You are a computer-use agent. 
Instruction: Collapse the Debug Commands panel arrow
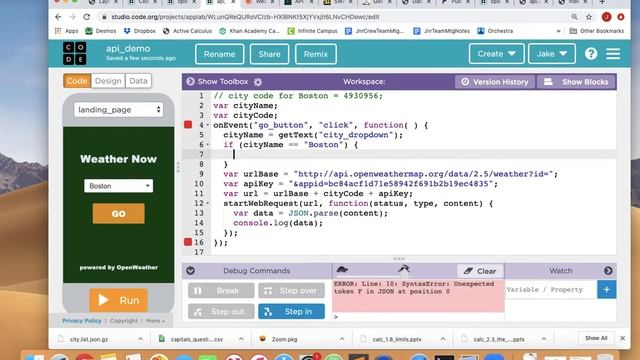coord(190,271)
